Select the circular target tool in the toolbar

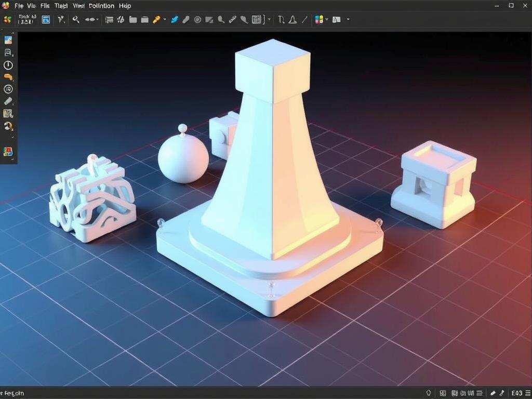point(196,20)
